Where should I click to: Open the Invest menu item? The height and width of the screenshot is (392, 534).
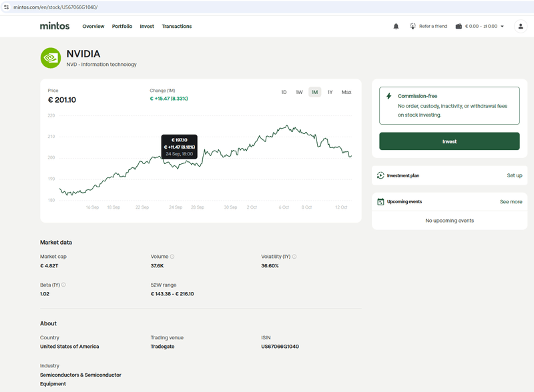(x=147, y=26)
